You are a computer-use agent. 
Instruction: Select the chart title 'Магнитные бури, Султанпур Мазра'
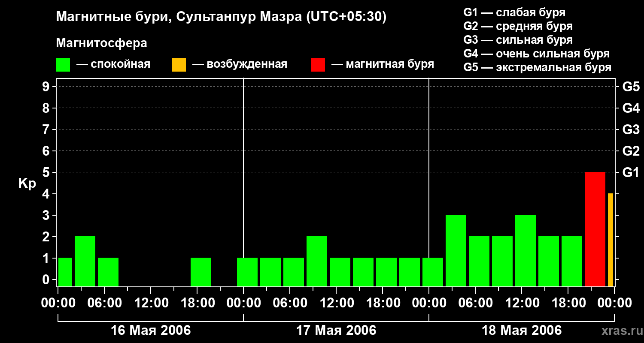pos(178,17)
